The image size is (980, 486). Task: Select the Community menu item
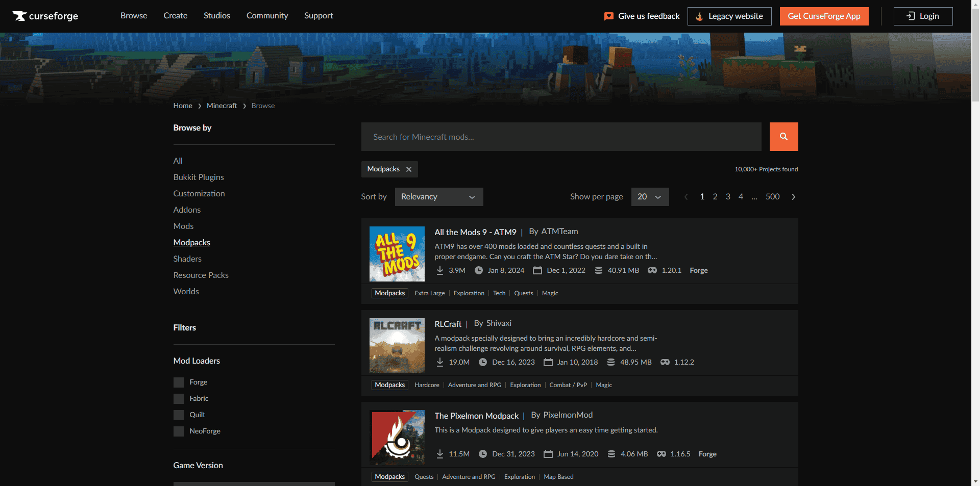coord(267,16)
